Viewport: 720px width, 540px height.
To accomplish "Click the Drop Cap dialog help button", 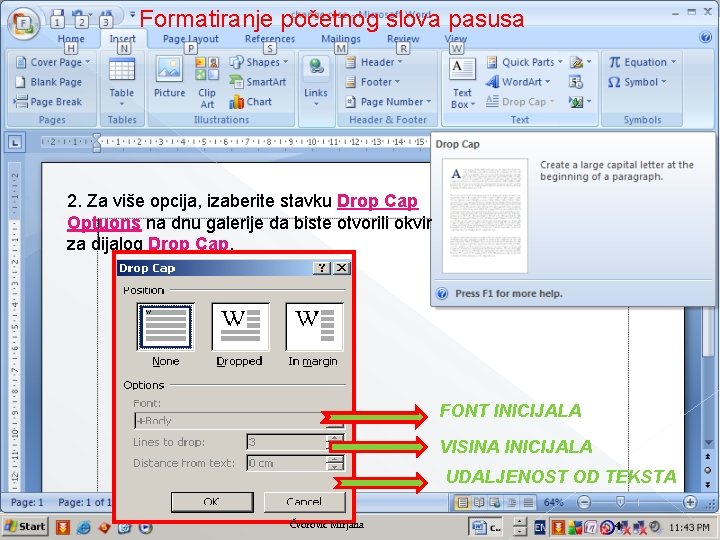I will pyautogui.click(x=322, y=268).
